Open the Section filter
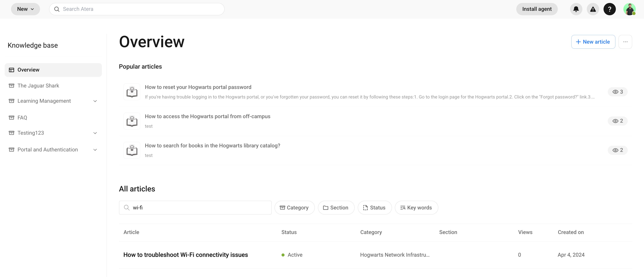Image resolution: width=644 pixels, height=277 pixels. point(336,208)
